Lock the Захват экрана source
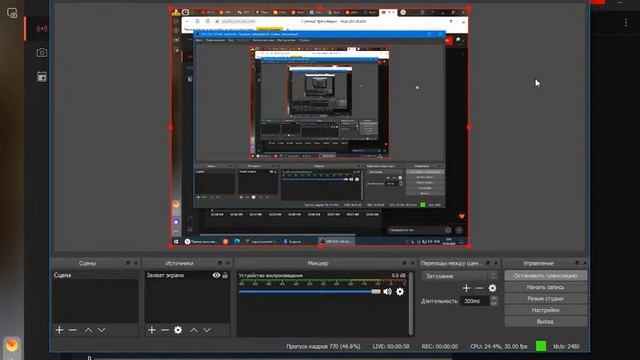Image resolution: width=640 pixels, height=360 pixels. tap(225, 275)
